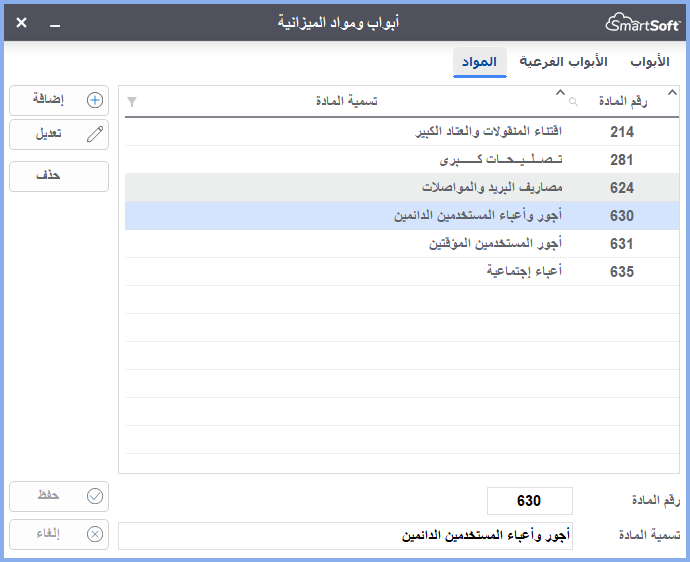Click the search icon in column header

573,102
